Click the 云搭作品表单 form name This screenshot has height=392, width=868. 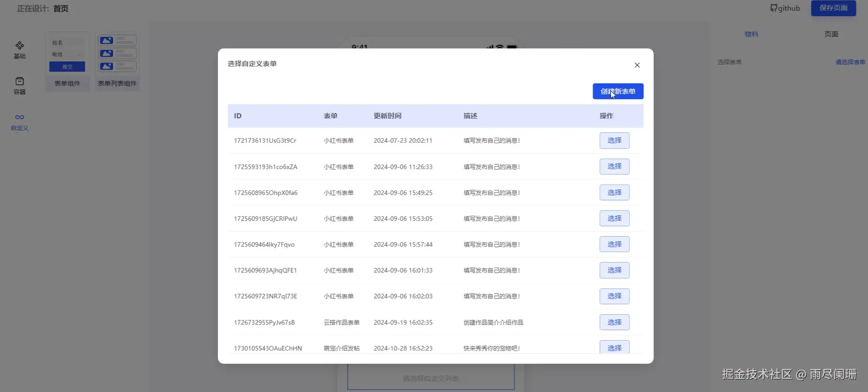342,323
